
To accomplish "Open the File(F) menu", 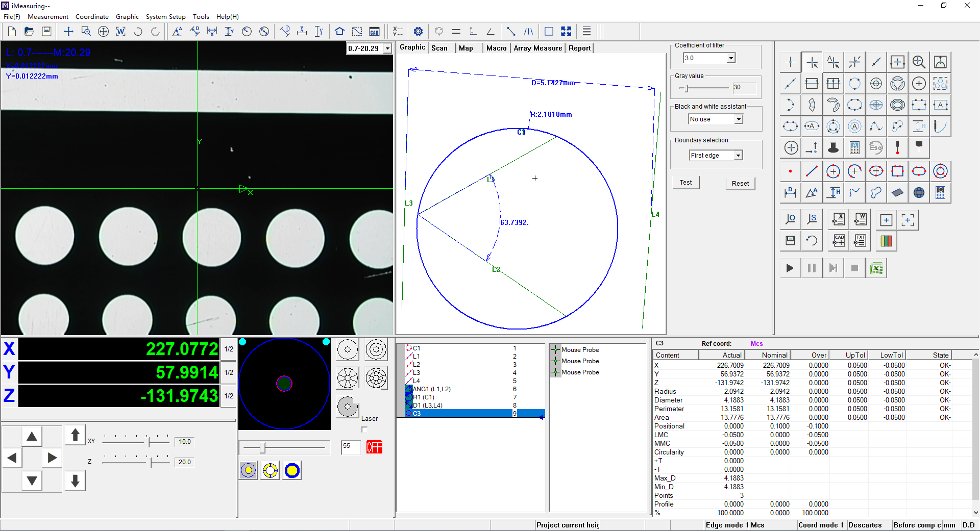I will tap(12, 17).
